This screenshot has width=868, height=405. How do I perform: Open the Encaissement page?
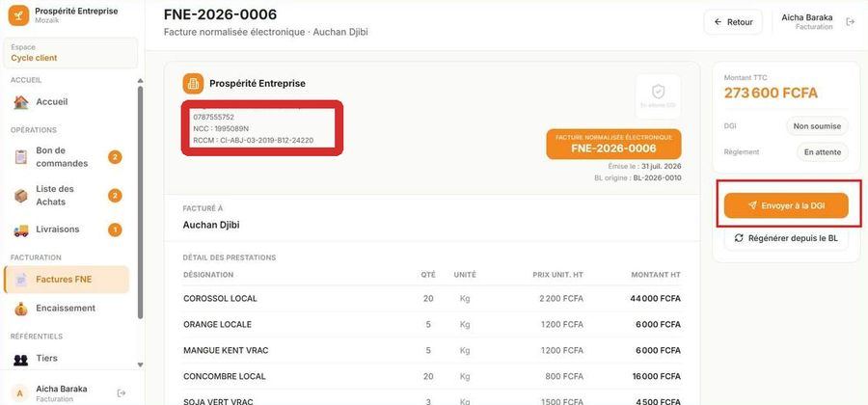point(68,309)
